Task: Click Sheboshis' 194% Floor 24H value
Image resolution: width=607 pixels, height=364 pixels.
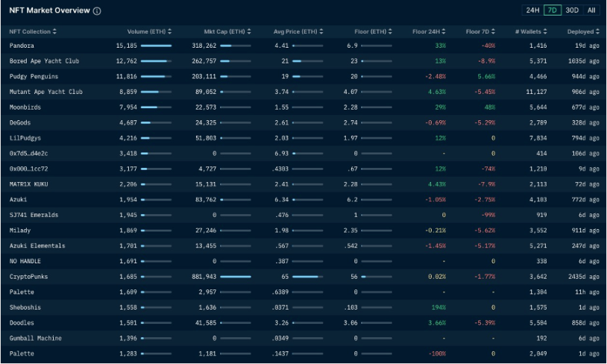Action: [x=438, y=308]
